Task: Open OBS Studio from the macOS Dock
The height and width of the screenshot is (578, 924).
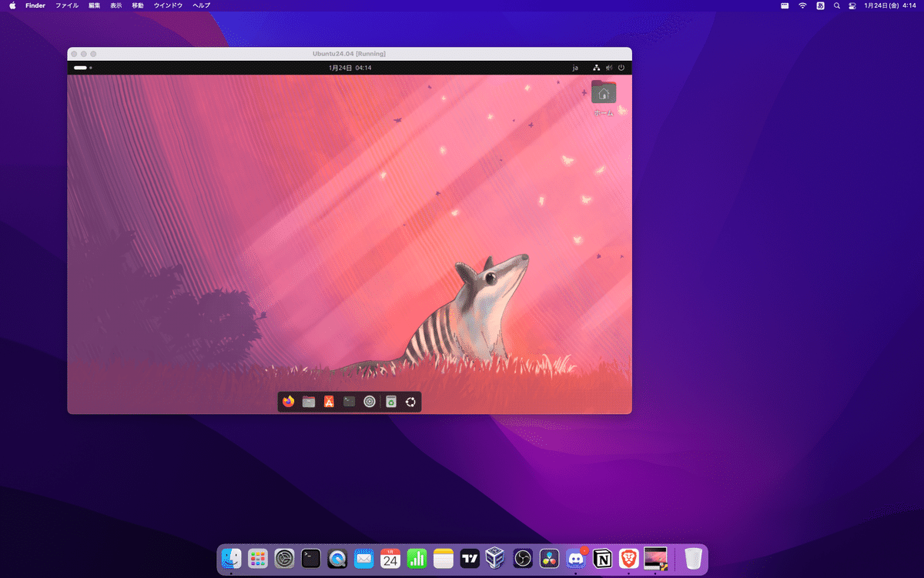Action: (x=523, y=558)
